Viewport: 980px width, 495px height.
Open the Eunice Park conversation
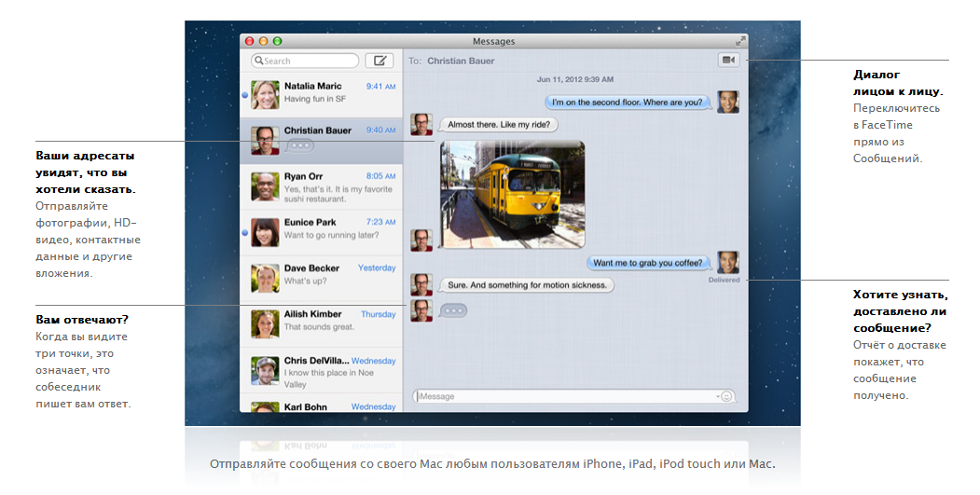pyautogui.click(x=322, y=232)
